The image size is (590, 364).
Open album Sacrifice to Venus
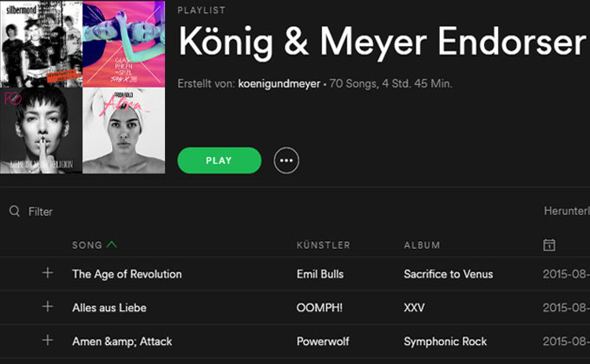tap(449, 274)
